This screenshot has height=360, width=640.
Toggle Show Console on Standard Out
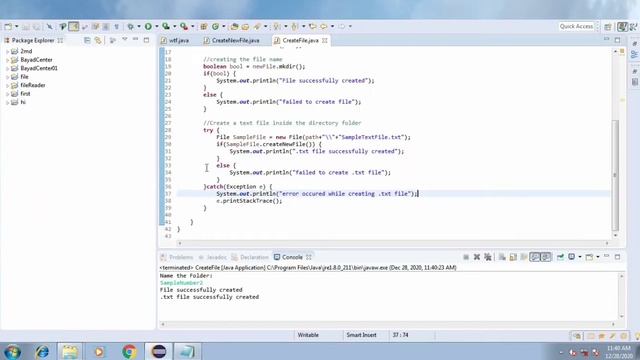(535, 257)
